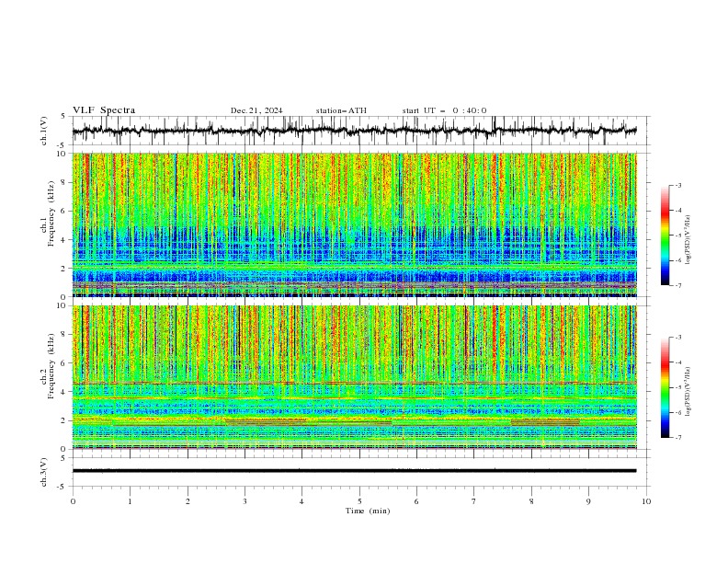Click the "station=ATH" header text
Viewport: 728px width, 563px height.
tap(341, 110)
